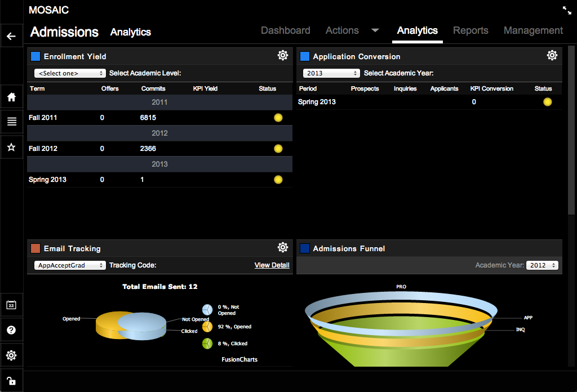The width and height of the screenshot is (577, 392).
Task: Open the Academic Level select dropdown
Action: point(70,73)
